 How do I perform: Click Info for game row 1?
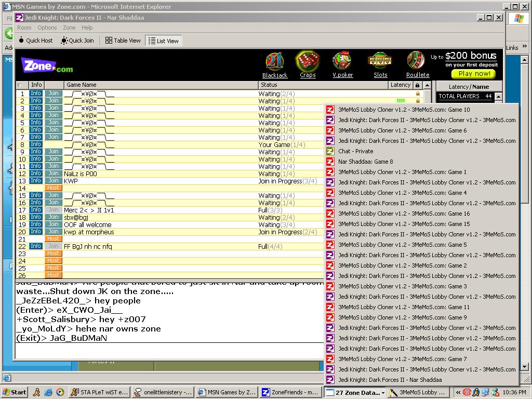36,94
